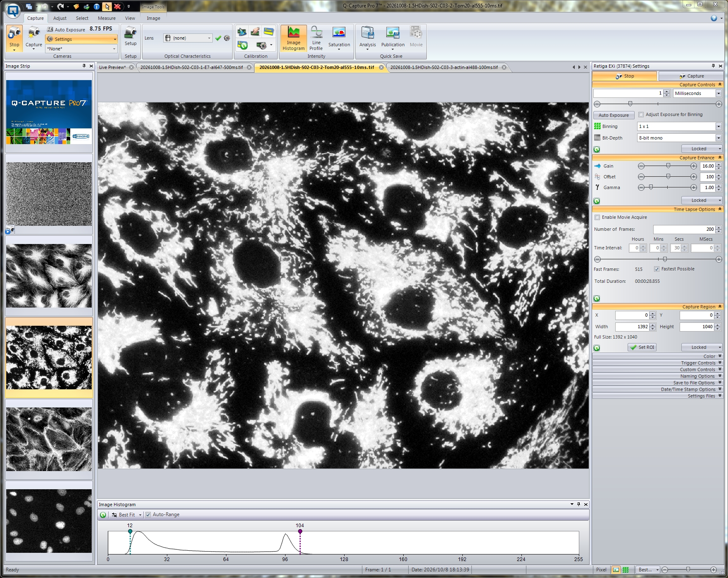Switch to the Measure ribbon tab

(x=107, y=18)
